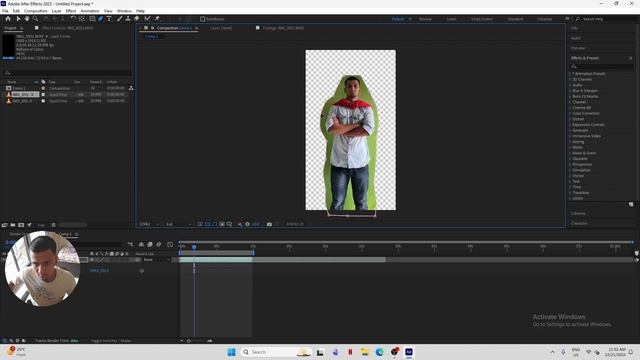Open the Preview panel header
Image resolution: width=640 pixels, height=360 pixels.
click(x=578, y=48)
